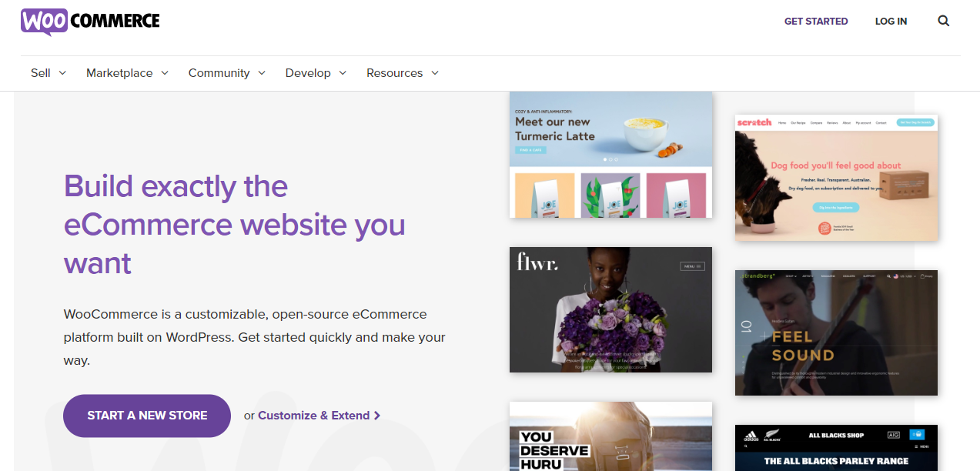The width and height of the screenshot is (980, 471).
Task: Open the Strandberg Feel Sound showcase thumbnail
Action: (x=836, y=332)
